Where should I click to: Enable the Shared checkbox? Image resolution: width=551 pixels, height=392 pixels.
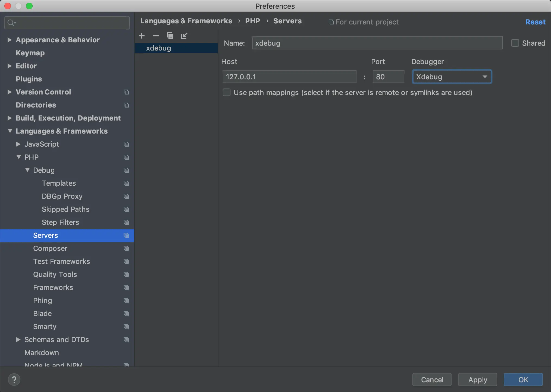pos(515,43)
